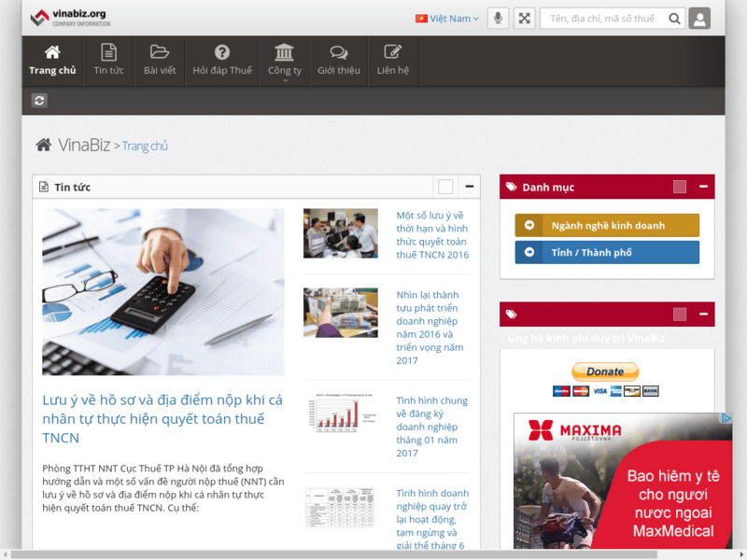Click the Ngành nghề kinh doanh button
Screen dimensions: 747x560
[607, 226]
